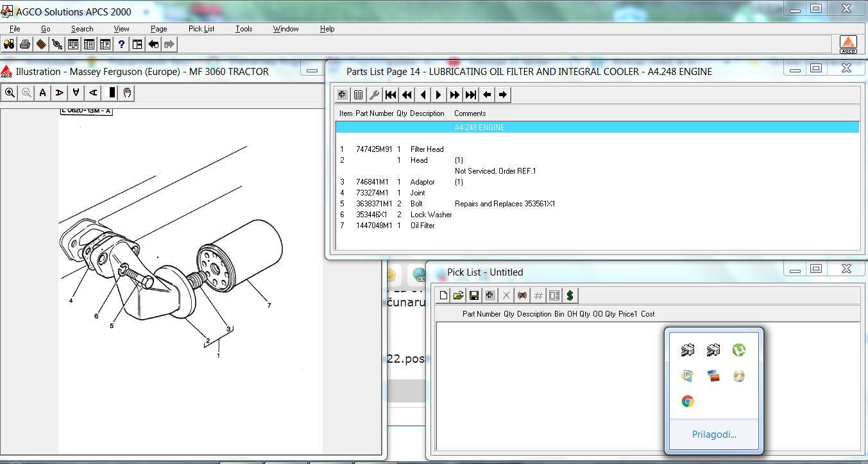Click the Prilagodi... link in tray popup
Screen dimensions: 868x464
(714, 435)
